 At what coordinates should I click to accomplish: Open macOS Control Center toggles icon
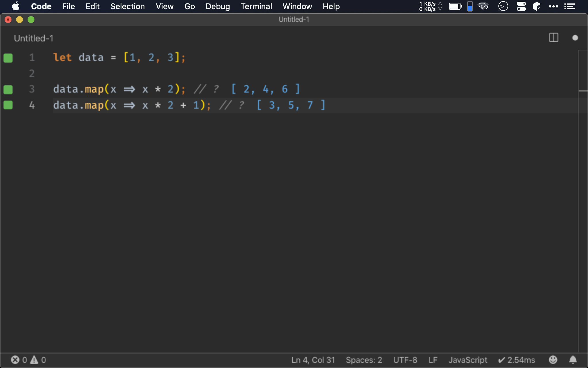[521, 6]
